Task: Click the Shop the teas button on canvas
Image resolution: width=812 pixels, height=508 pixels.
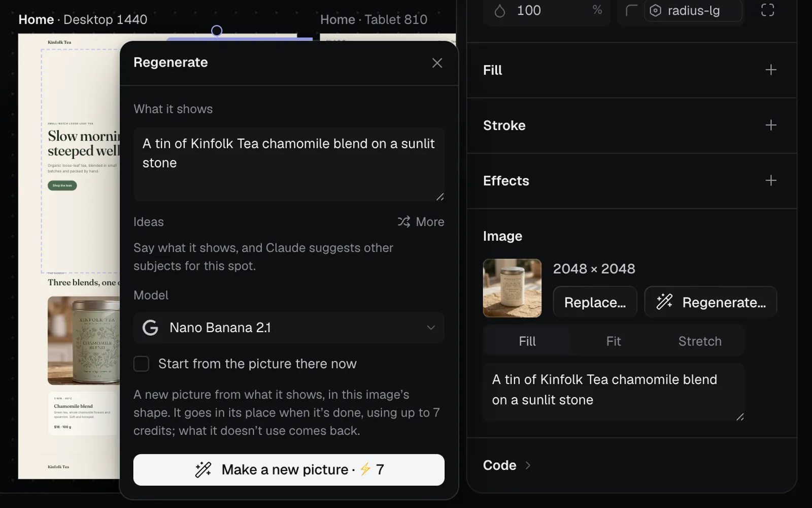Action: 62,185
